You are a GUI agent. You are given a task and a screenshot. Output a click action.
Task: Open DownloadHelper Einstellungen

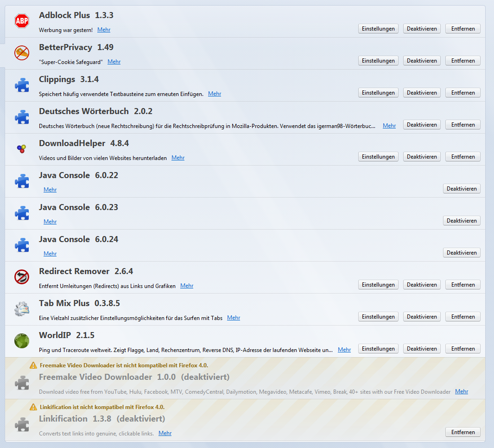coord(378,157)
